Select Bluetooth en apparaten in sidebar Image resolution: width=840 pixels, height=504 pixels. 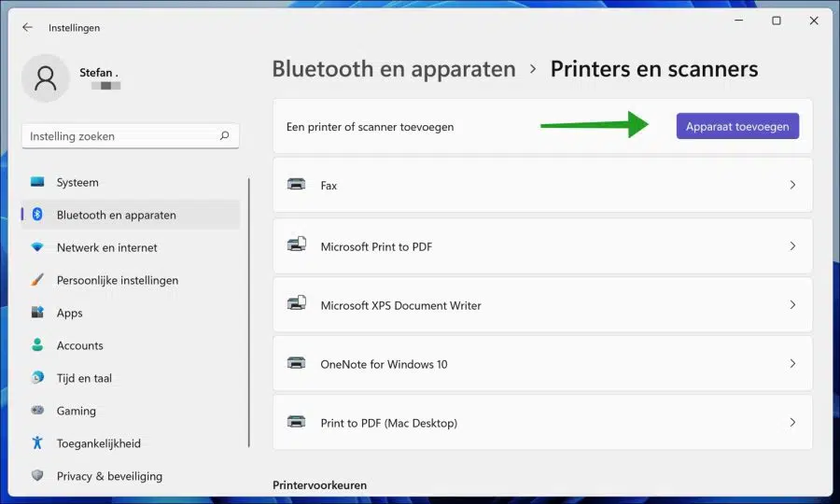(131, 215)
